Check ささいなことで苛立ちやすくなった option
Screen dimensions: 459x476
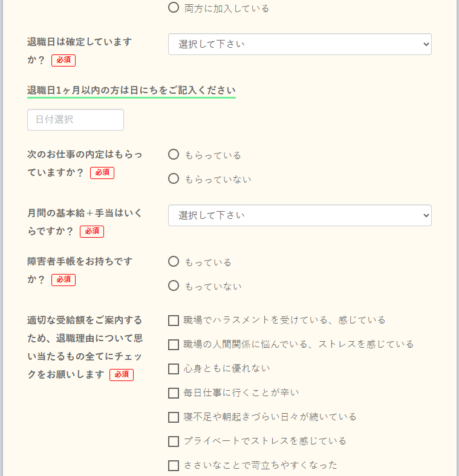pos(174,465)
